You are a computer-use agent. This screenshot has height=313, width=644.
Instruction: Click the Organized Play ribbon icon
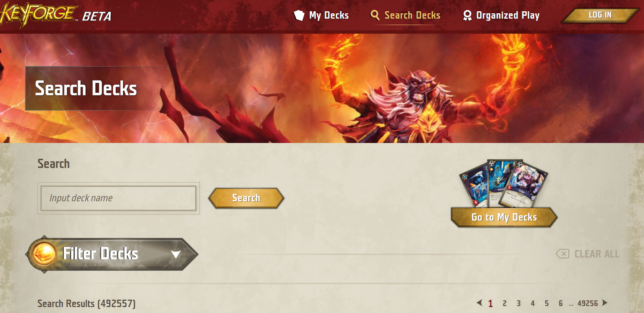click(x=467, y=15)
